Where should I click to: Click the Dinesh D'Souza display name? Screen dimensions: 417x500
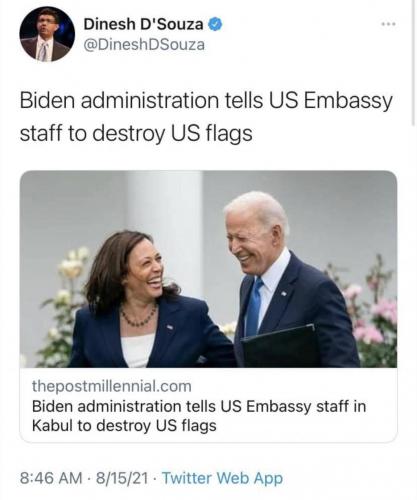pos(143,24)
